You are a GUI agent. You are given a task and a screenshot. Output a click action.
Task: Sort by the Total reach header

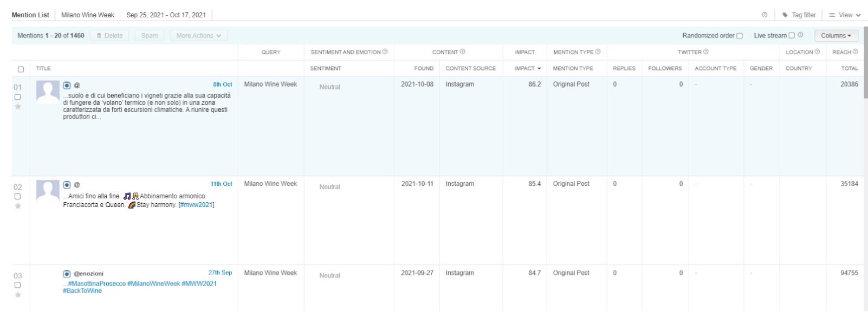tap(849, 69)
